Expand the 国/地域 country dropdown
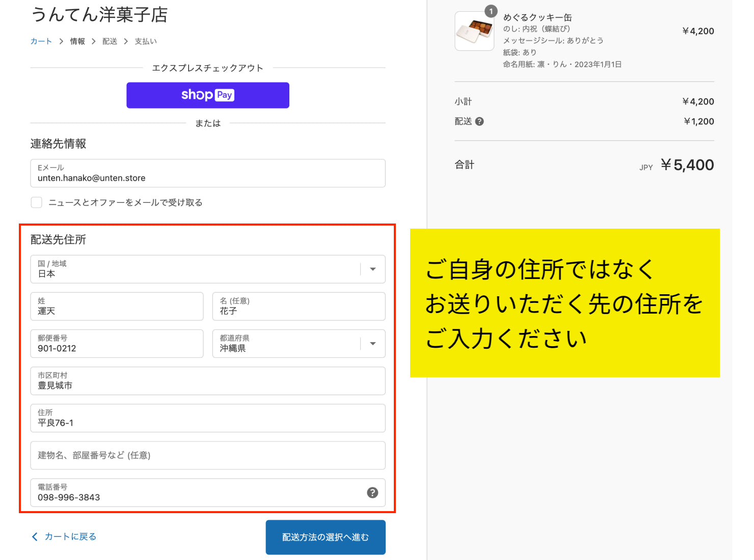754x560 pixels. (x=372, y=269)
